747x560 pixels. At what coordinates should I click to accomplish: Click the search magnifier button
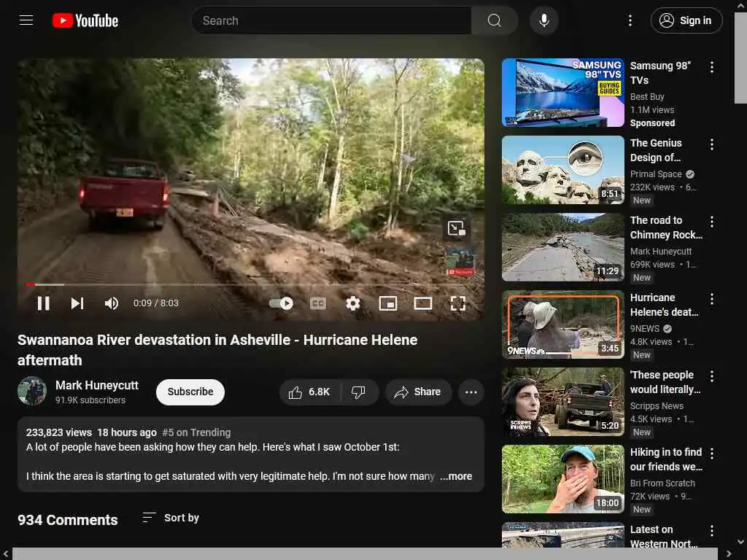click(495, 20)
